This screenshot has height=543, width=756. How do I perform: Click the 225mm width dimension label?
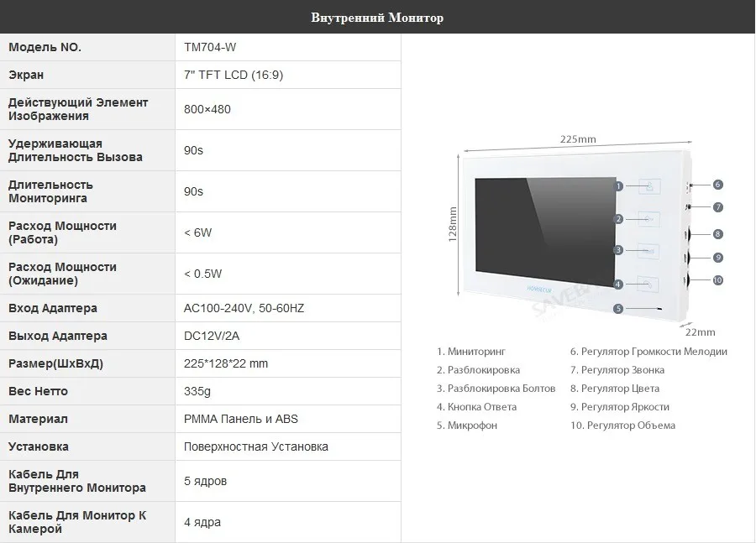578,138
